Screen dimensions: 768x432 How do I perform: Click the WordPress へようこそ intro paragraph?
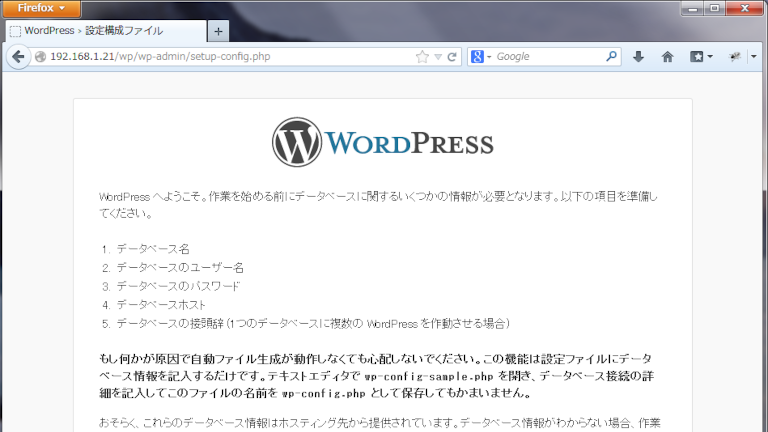click(379, 205)
